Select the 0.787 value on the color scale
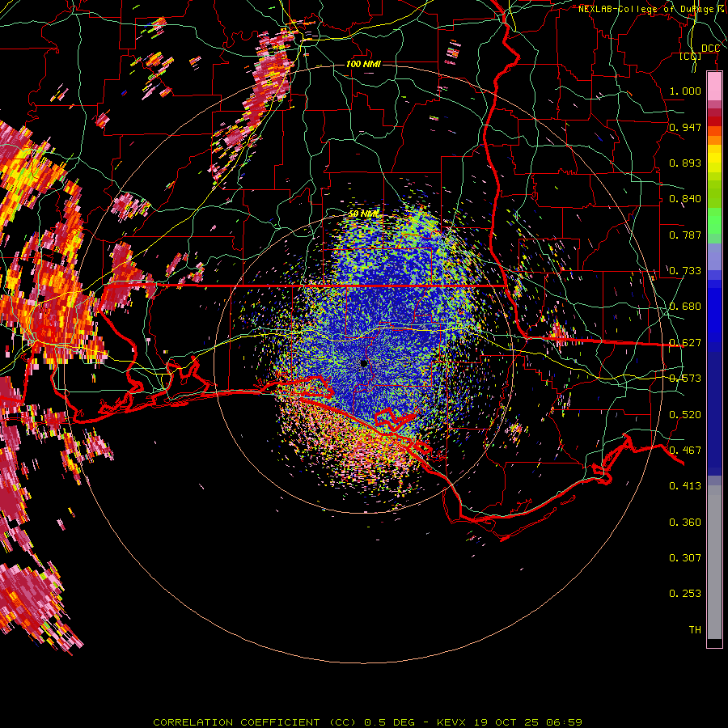Image resolution: width=728 pixels, height=728 pixels. (x=685, y=235)
